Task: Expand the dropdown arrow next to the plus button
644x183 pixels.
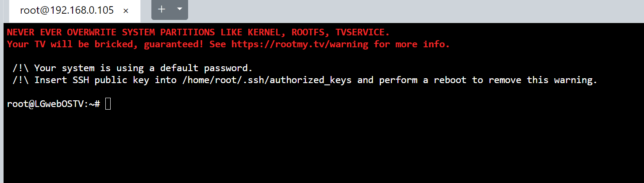Action: click(x=179, y=9)
